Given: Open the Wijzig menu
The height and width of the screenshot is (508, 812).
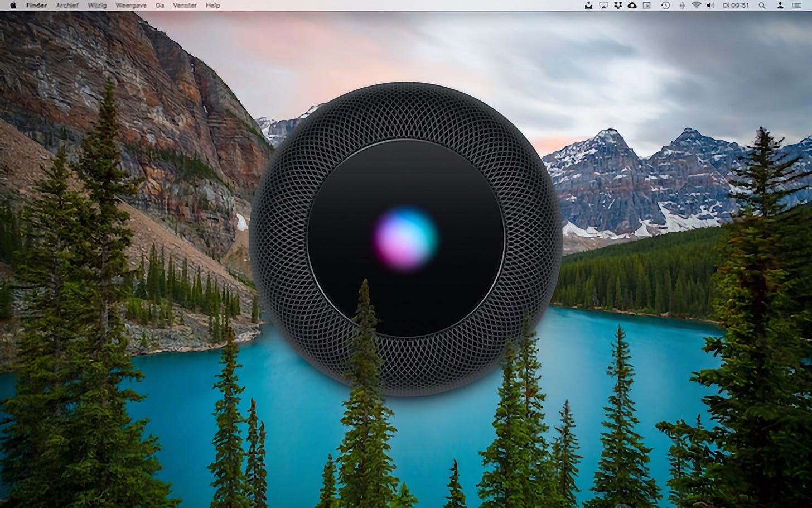Looking at the screenshot, I should 97,6.
